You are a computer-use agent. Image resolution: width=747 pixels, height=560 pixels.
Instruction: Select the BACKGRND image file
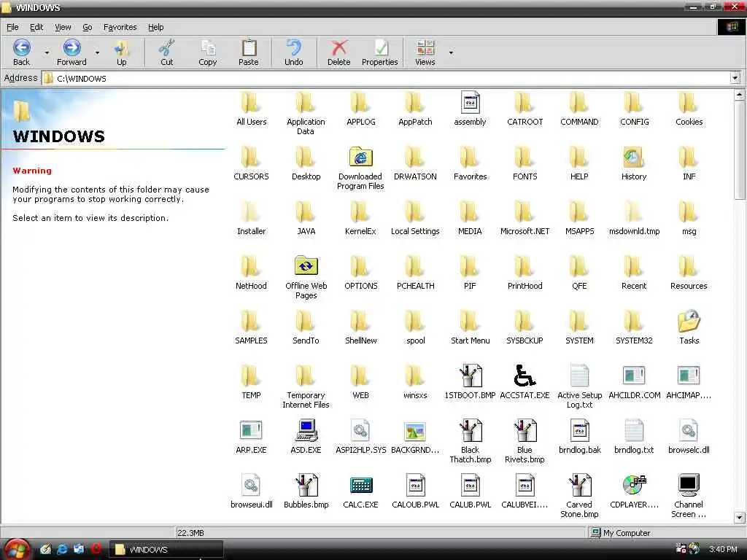[x=415, y=437]
